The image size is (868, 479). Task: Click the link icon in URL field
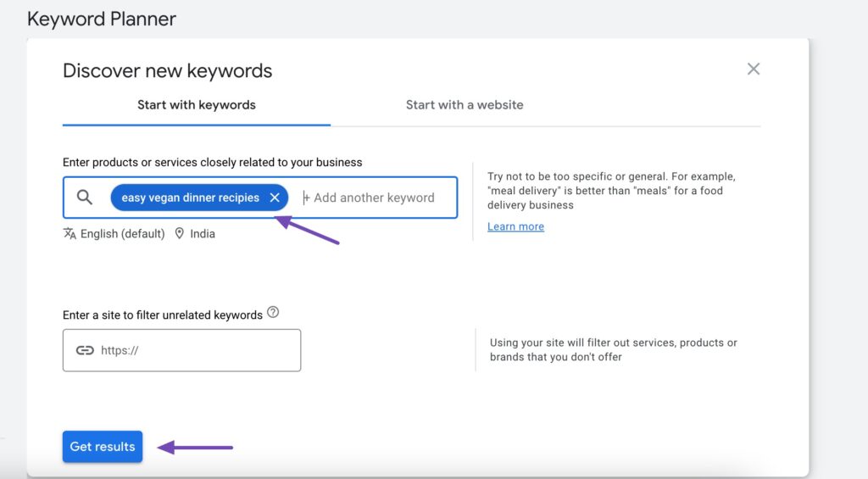[x=85, y=350]
